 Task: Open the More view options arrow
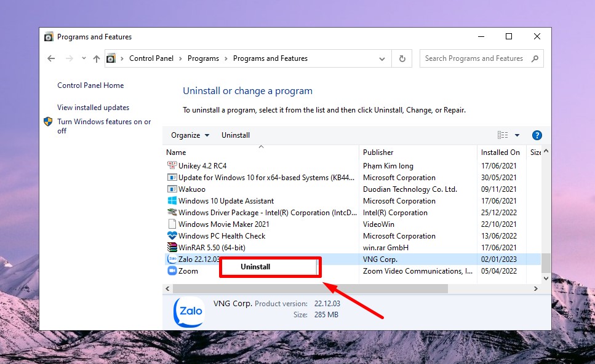pos(517,135)
